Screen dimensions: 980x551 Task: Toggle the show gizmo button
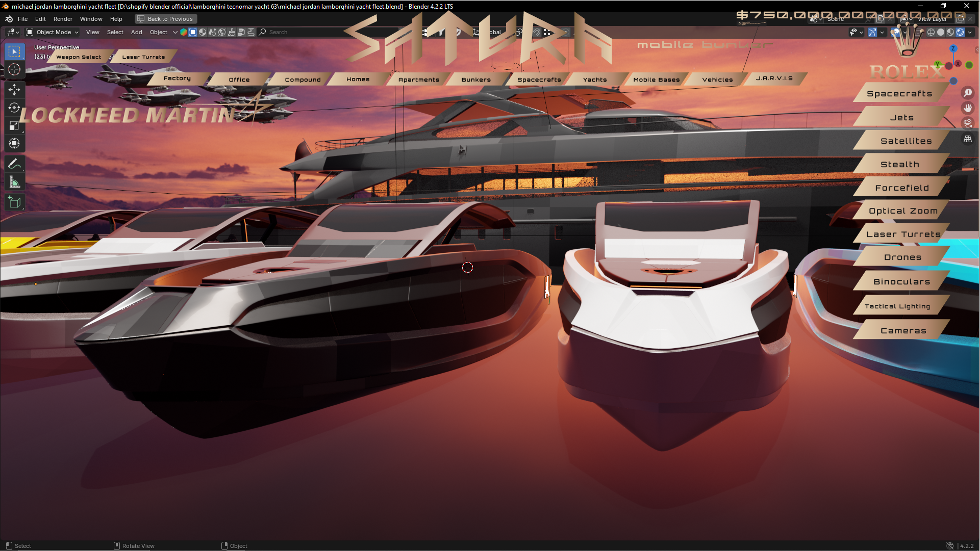[872, 32]
